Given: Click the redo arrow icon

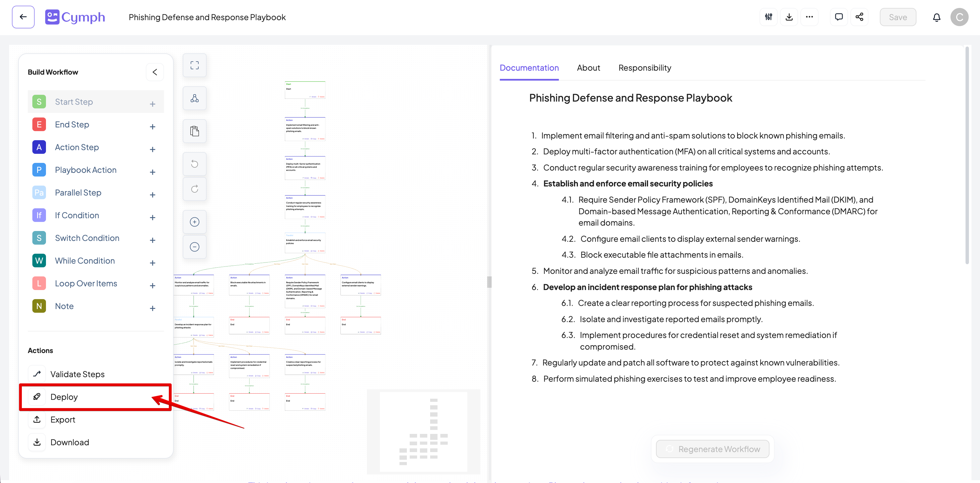Looking at the screenshot, I should [194, 189].
